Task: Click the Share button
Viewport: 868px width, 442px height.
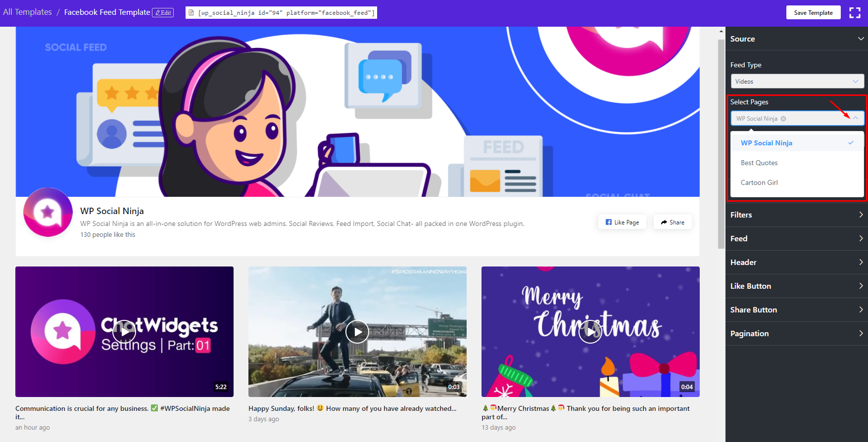Action: coord(673,222)
